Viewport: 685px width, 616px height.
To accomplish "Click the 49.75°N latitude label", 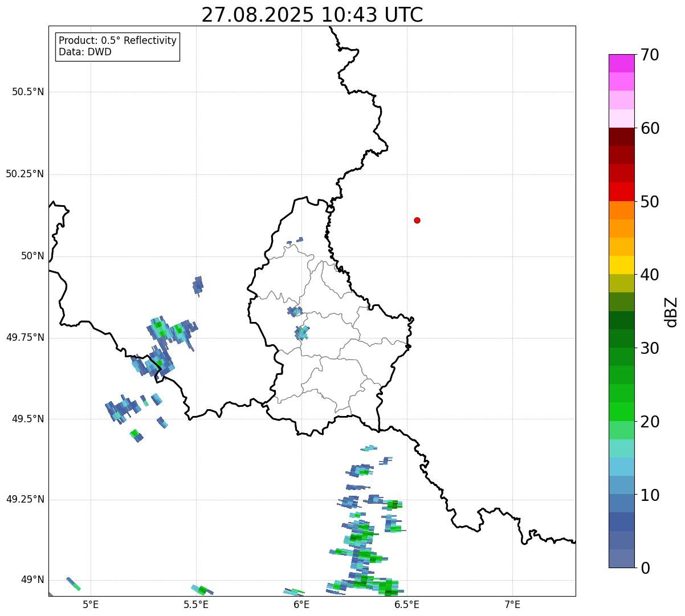I will pyautogui.click(x=25, y=337).
